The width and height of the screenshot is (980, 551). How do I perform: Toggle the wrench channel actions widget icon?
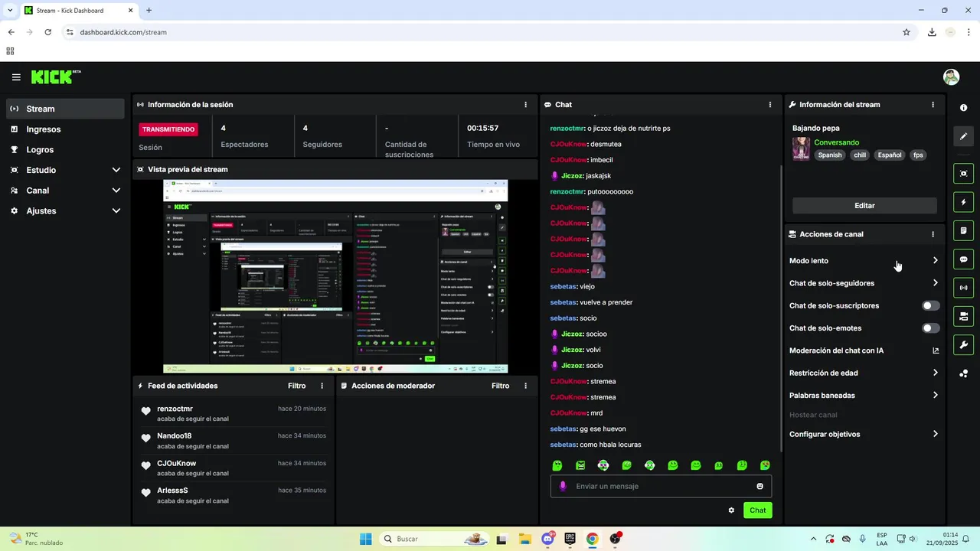point(963,344)
